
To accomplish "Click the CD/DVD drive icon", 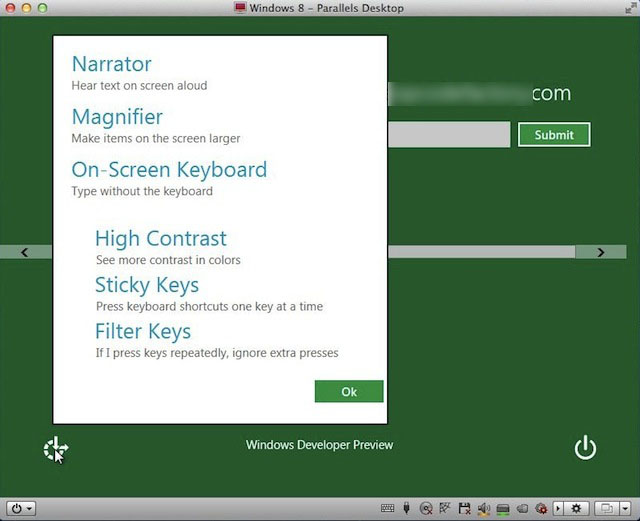I will pos(426,509).
